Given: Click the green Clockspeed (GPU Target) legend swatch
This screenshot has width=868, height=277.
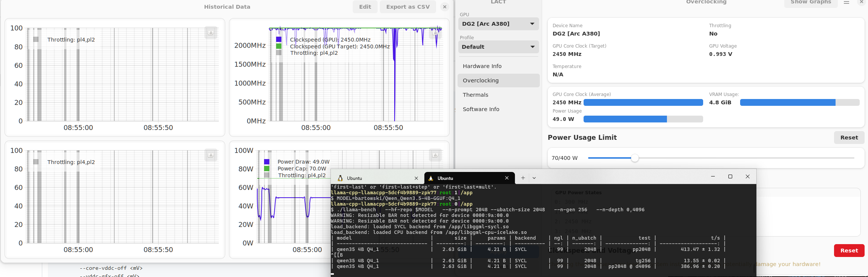Looking at the screenshot, I should point(279,46).
